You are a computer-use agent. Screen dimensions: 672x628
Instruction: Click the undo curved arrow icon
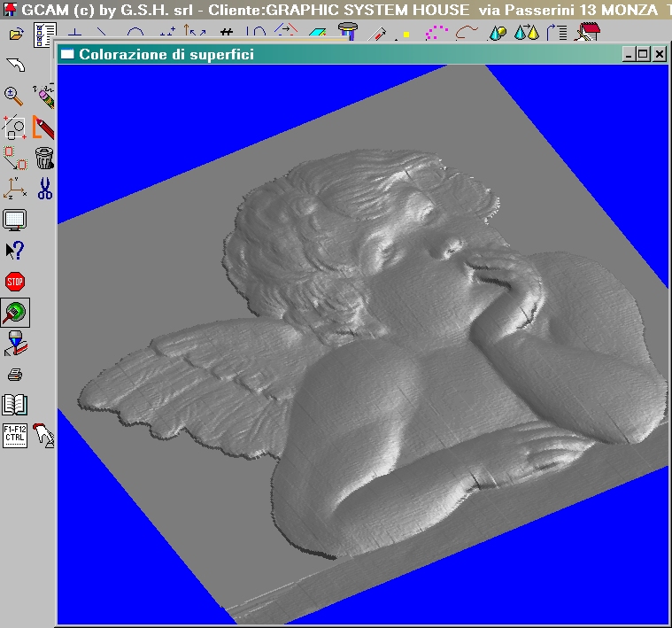click(16, 65)
